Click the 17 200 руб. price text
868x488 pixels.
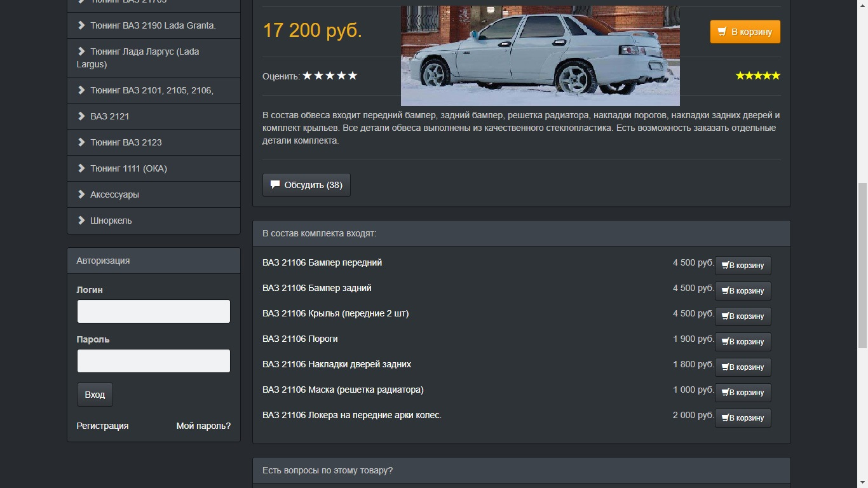click(x=313, y=30)
